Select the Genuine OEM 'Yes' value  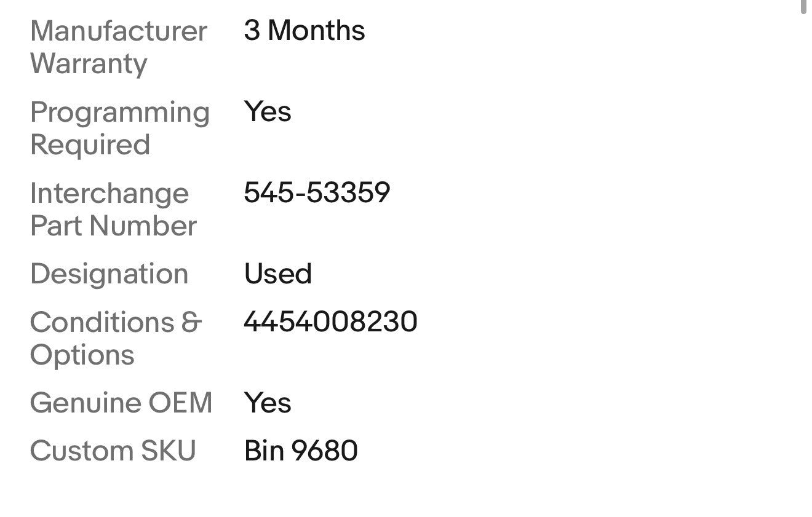tap(267, 403)
